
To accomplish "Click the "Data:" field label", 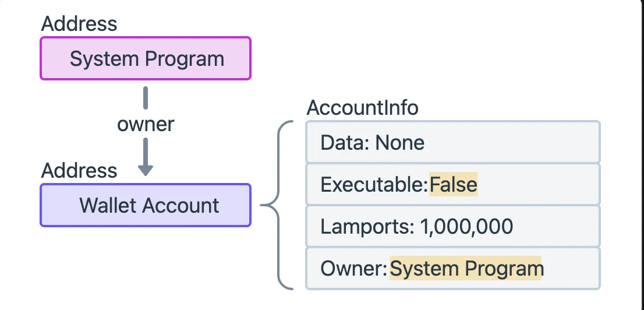I will [345, 142].
